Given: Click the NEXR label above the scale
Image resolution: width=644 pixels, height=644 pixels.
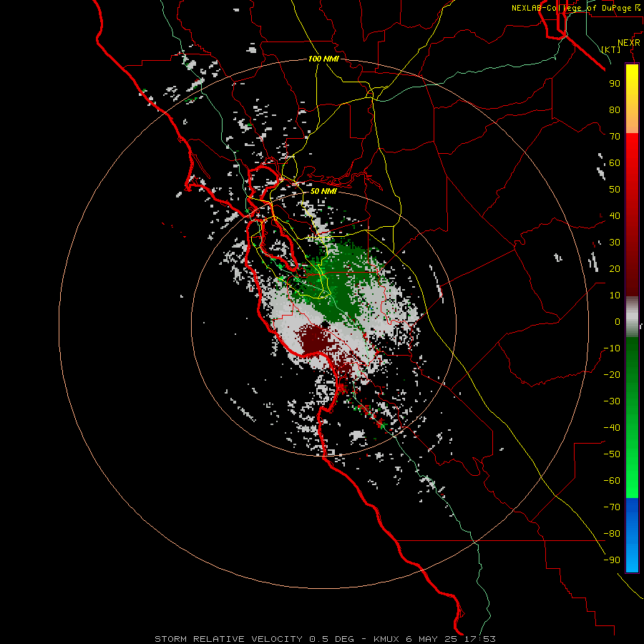Looking at the screenshot, I should click(628, 43).
